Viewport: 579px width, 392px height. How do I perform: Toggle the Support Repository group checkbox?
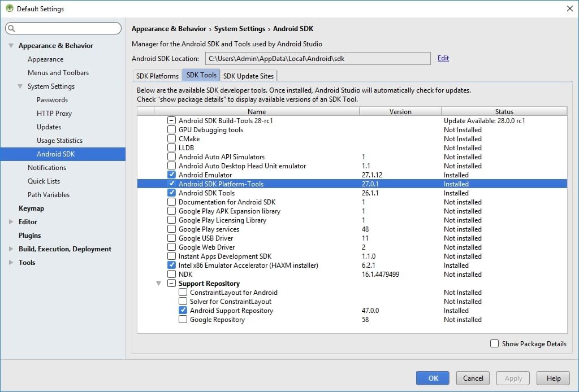171,283
